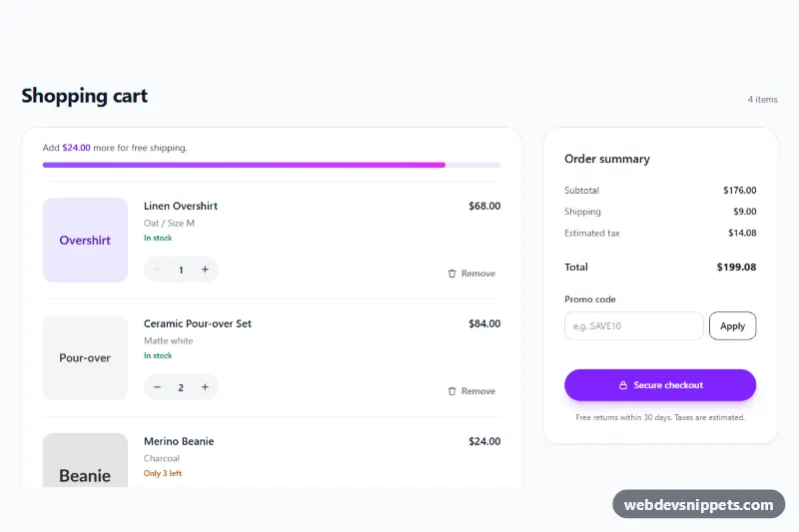Select the Ceramic Pour-over Set product name
799x532 pixels.
pyautogui.click(x=197, y=323)
